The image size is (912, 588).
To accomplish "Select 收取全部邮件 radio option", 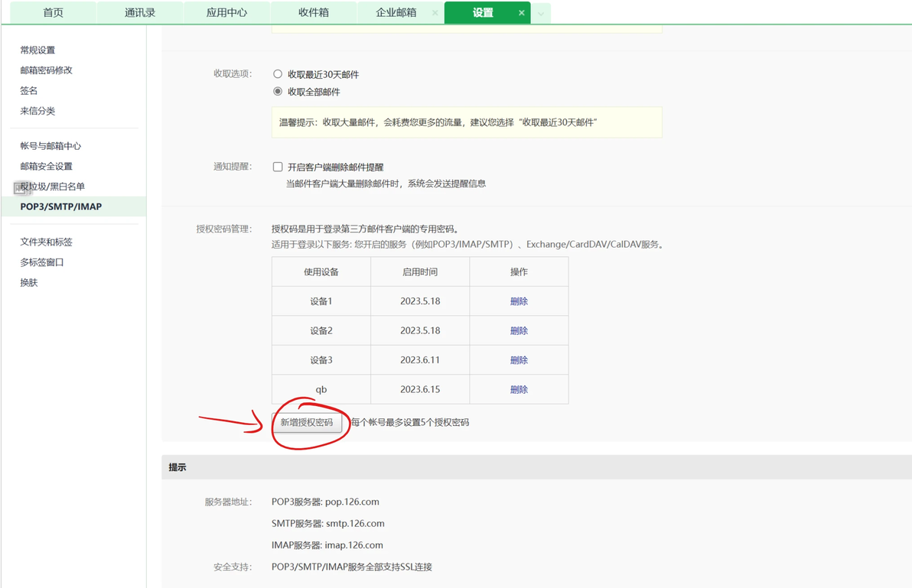I will click(x=278, y=92).
